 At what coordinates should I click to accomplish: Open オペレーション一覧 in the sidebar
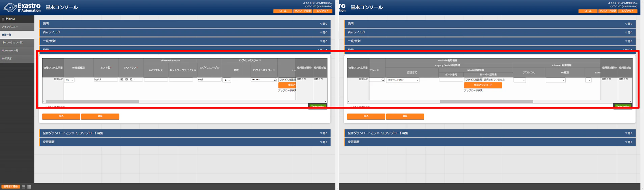[x=17, y=42]
